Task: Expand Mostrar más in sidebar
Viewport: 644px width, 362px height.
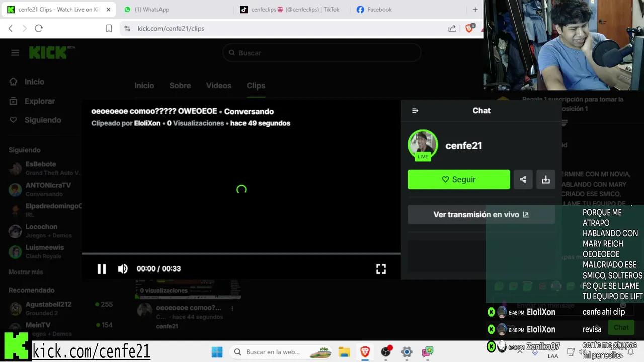Action: point(26,272)
